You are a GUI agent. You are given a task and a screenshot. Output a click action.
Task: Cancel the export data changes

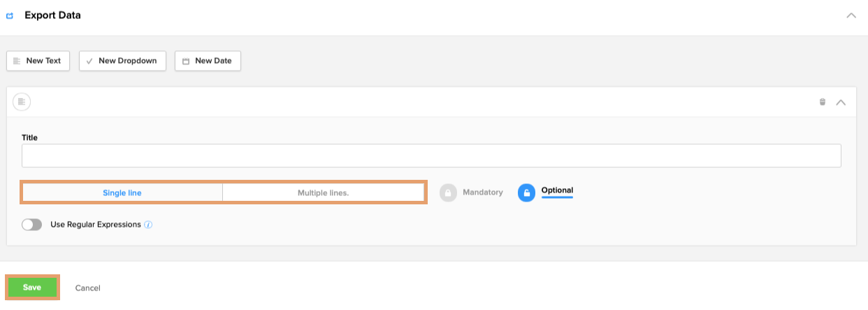(x=87, y=288)
